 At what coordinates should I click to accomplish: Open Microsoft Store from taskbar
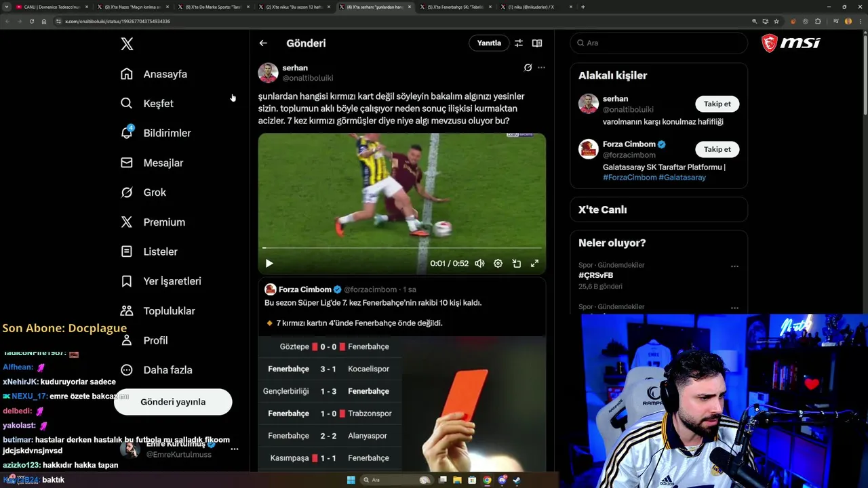[472, 480]
